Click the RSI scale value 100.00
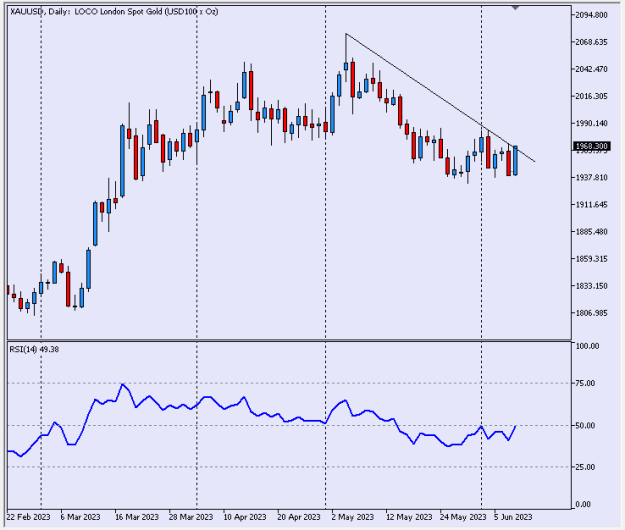 [587, 346]
